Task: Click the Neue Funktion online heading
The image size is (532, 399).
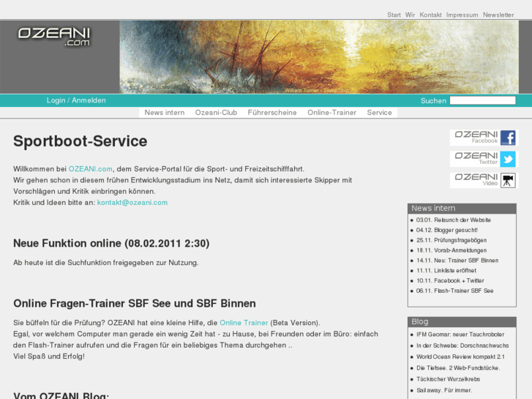Action: 111,243
